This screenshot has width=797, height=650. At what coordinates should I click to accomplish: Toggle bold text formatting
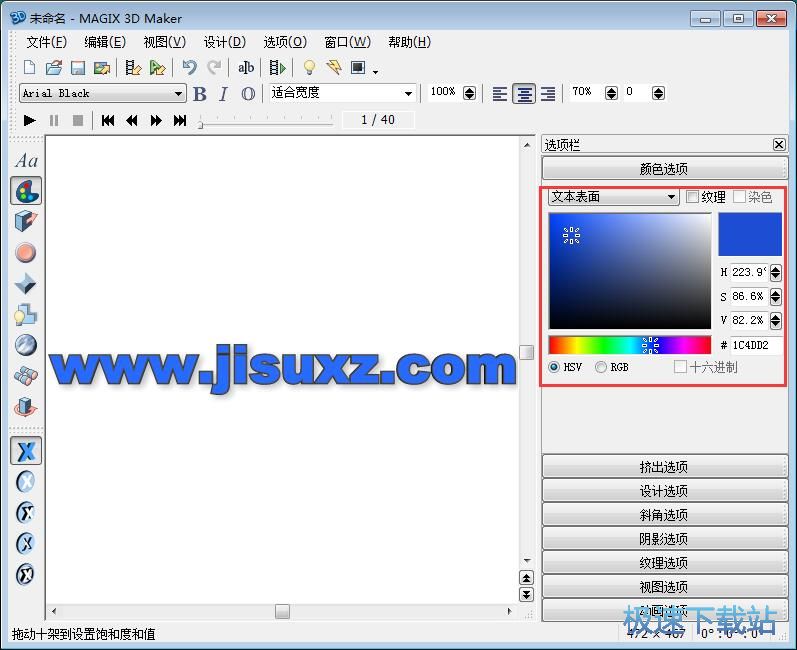(200, 94)
